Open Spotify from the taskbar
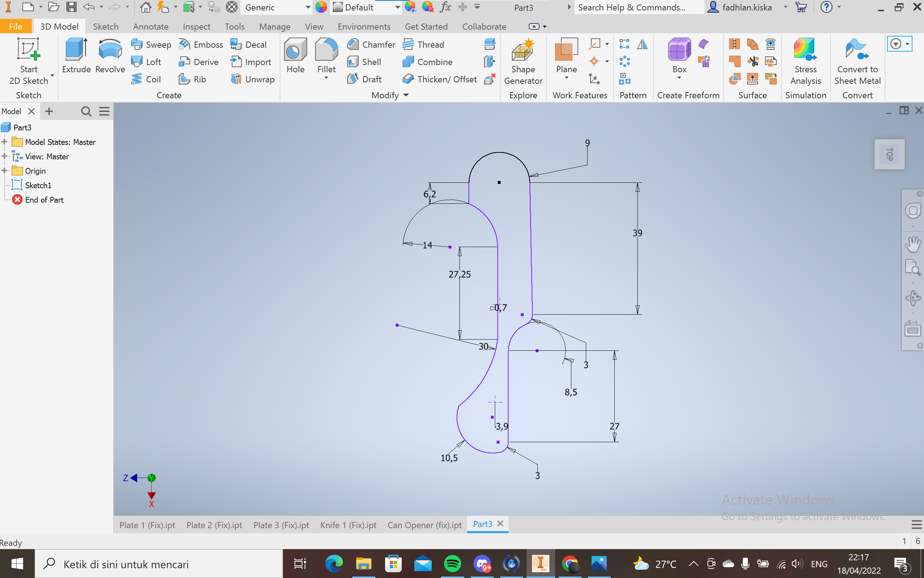Screen dimensions: 924x578 click(453, 564)
